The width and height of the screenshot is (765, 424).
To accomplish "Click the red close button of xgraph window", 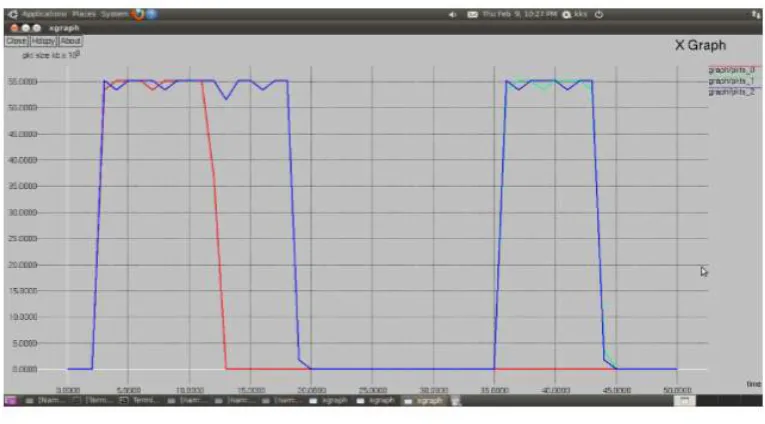I will [14, 28].
